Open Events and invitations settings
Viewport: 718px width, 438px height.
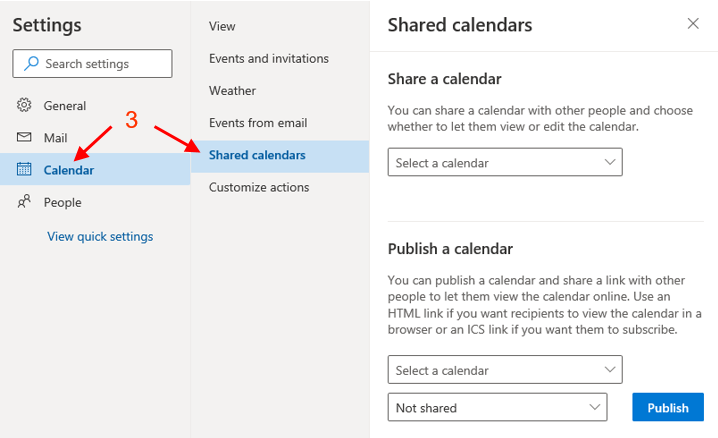pyautogui.click(x=268, y=59)
